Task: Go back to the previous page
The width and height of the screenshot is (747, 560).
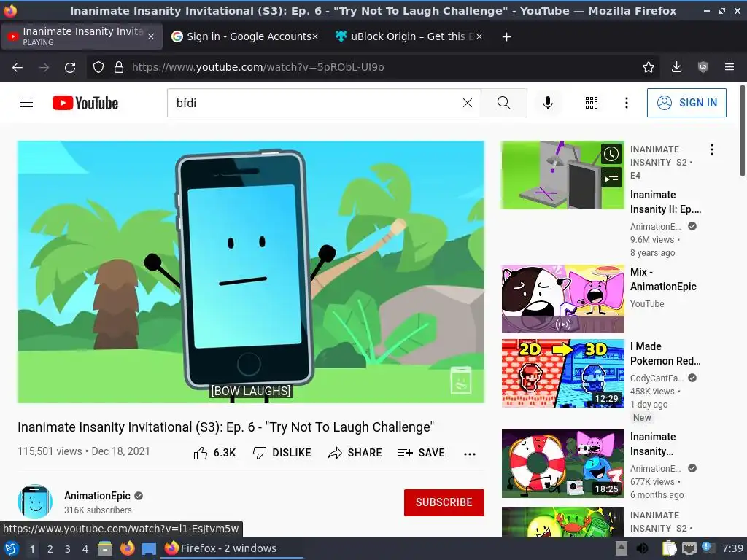Action: click(x=18, y=67)
